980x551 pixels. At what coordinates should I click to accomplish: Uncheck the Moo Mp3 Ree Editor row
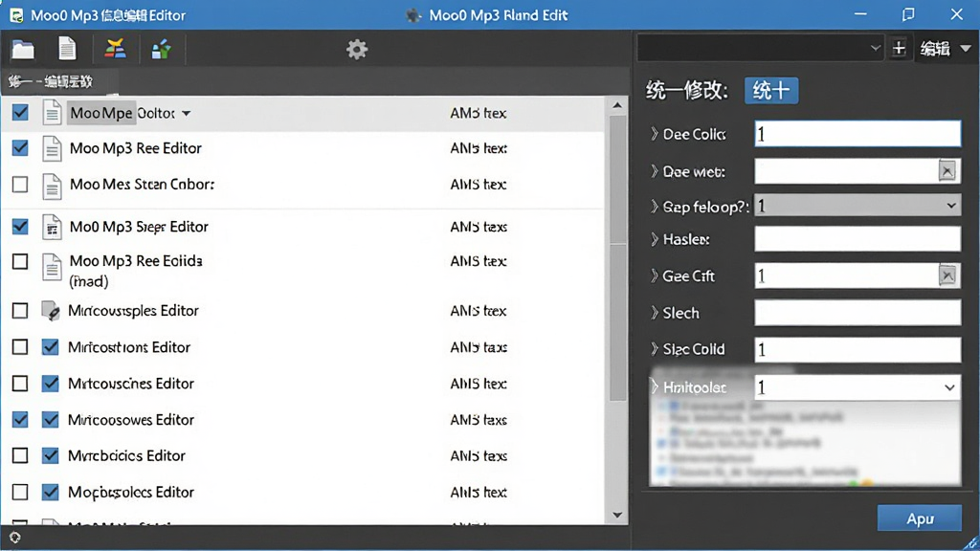[x=21, y=148]
